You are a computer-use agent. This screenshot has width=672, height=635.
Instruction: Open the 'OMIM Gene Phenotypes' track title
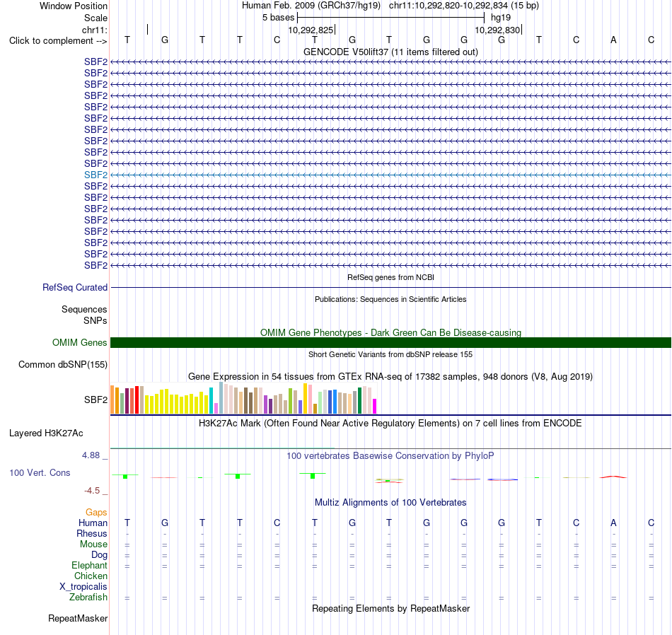(390, 332)
